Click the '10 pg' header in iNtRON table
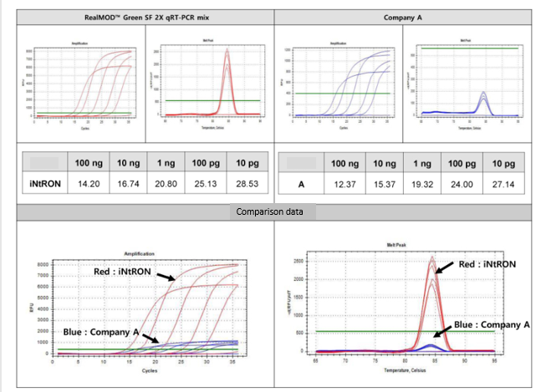Viewport: 536px width, 392px height. pyautogui.click(x=248, y=163)
